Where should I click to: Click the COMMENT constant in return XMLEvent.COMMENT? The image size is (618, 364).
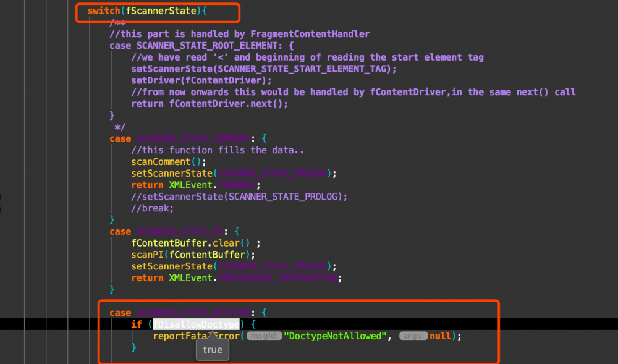point(237,185)
